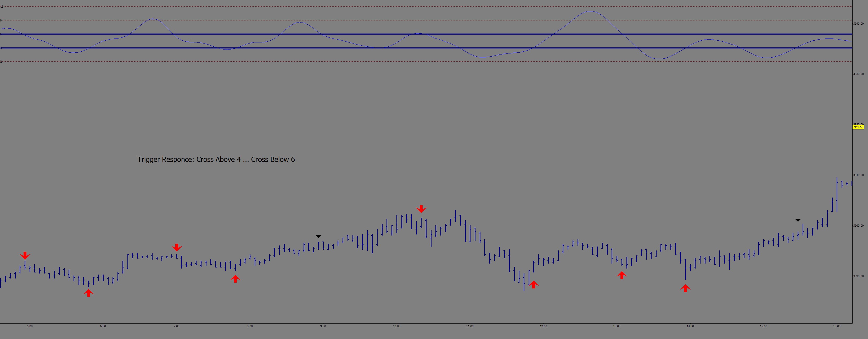Click the 3910.00 price axis label
Screen dimensions: 868x339
[x=858, y=175]
